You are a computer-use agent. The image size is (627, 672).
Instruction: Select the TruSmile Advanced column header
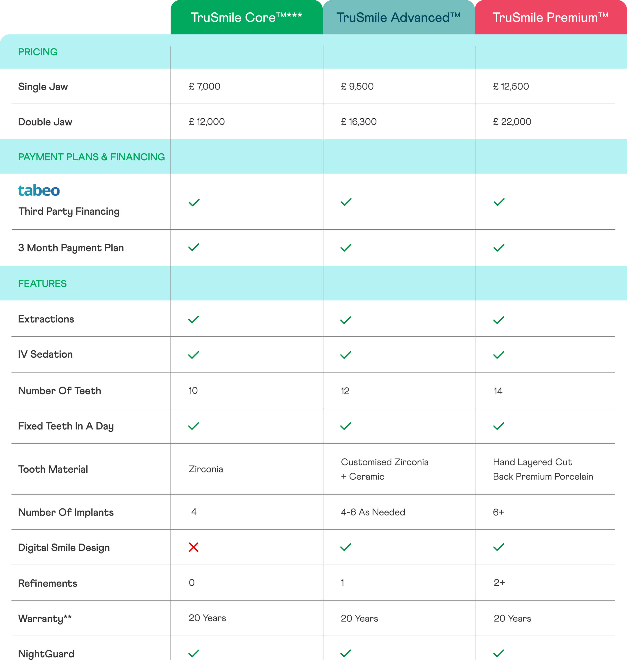click(399, 18)
